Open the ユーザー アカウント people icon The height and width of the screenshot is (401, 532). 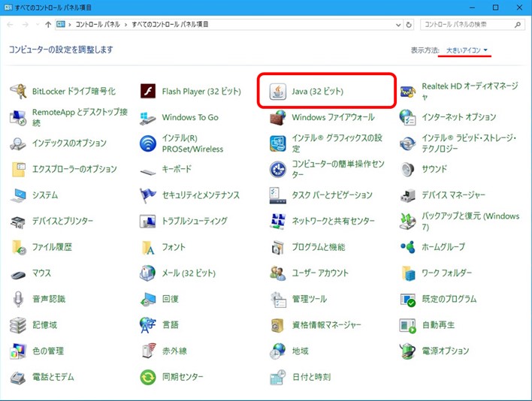tap(278, 273)
